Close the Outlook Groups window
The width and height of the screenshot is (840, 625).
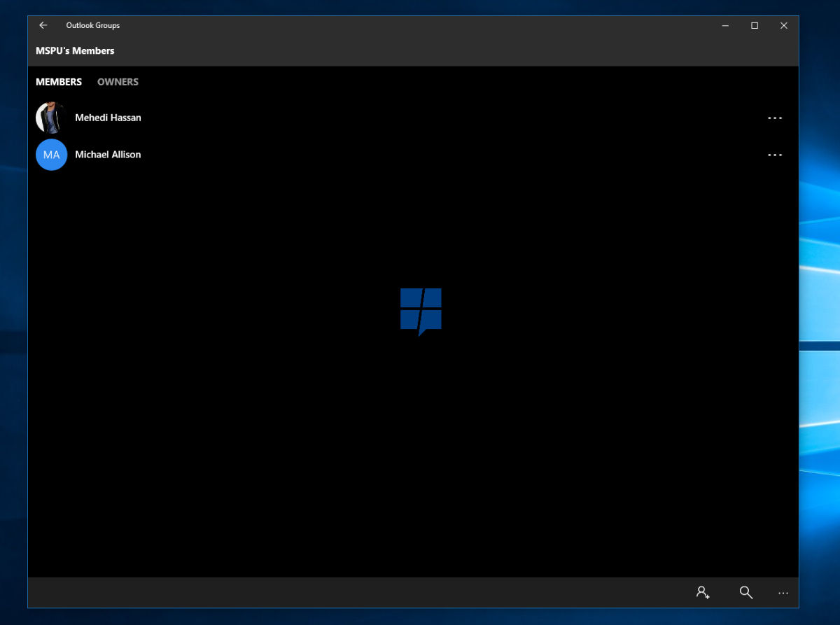784,25
